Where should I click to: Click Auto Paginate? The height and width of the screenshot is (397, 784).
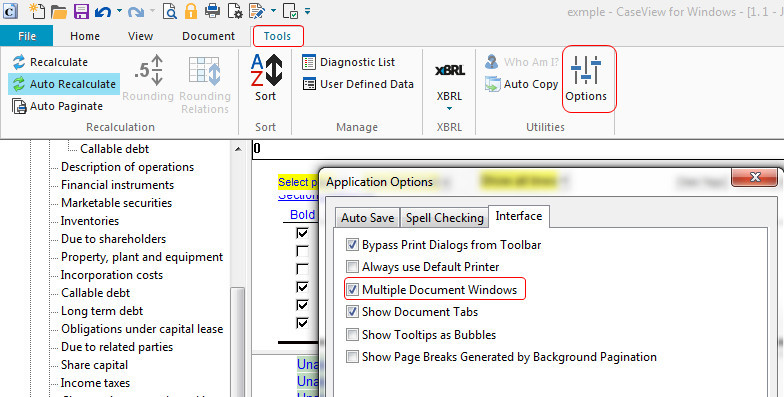tap(57, 106)
